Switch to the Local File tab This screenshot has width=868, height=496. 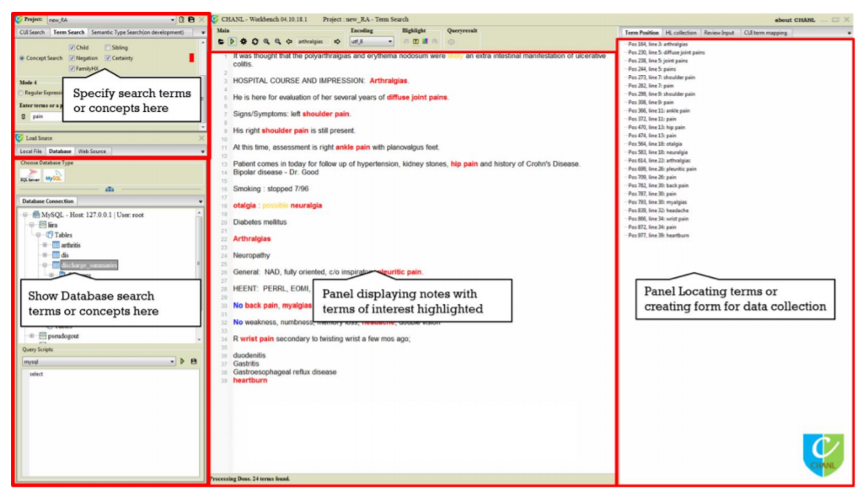coord(30,152)
